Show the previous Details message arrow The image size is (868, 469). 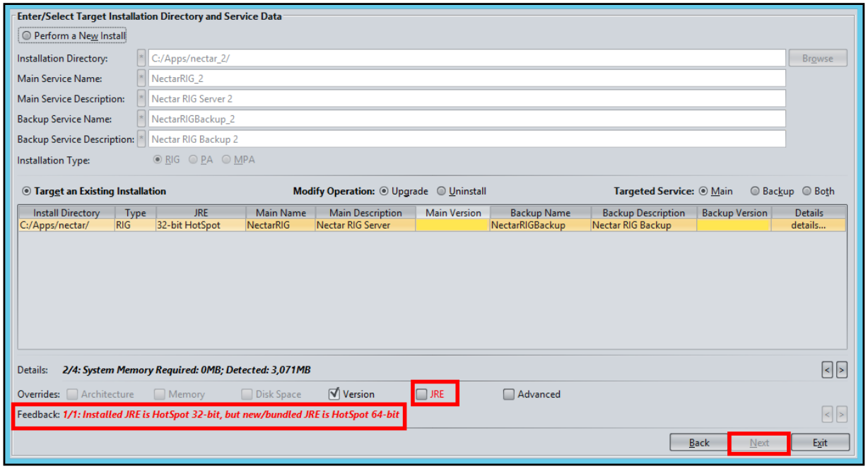(828, 369)
